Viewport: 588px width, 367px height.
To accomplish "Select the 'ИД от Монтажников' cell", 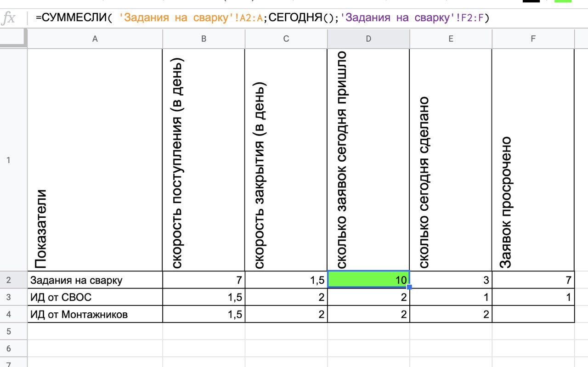I will pos(95,314).
